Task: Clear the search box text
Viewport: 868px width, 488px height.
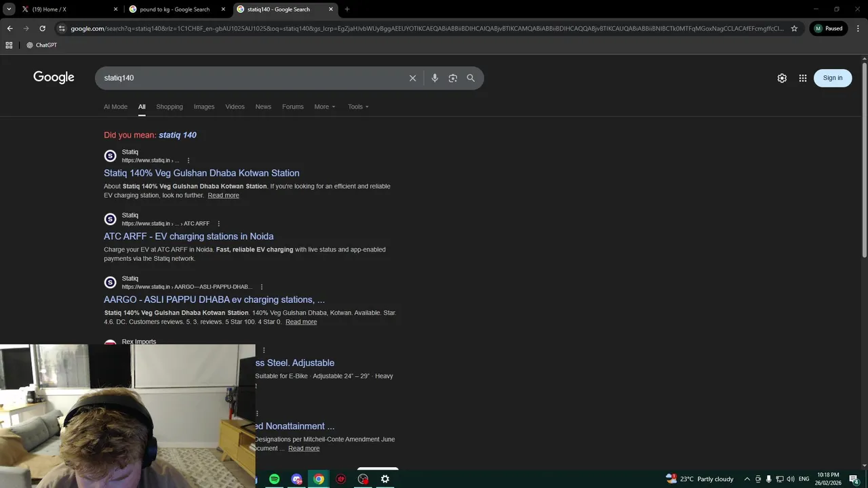Action: pos(412,78)
